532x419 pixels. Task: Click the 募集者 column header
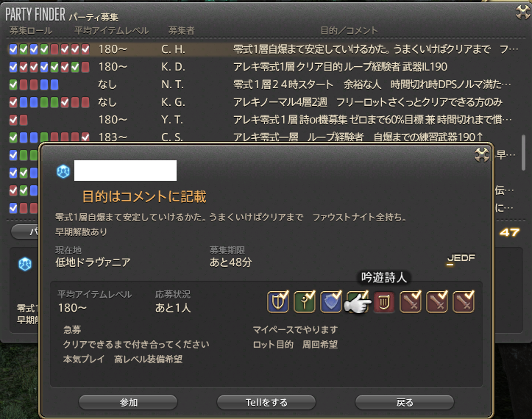tap(182, 31)
